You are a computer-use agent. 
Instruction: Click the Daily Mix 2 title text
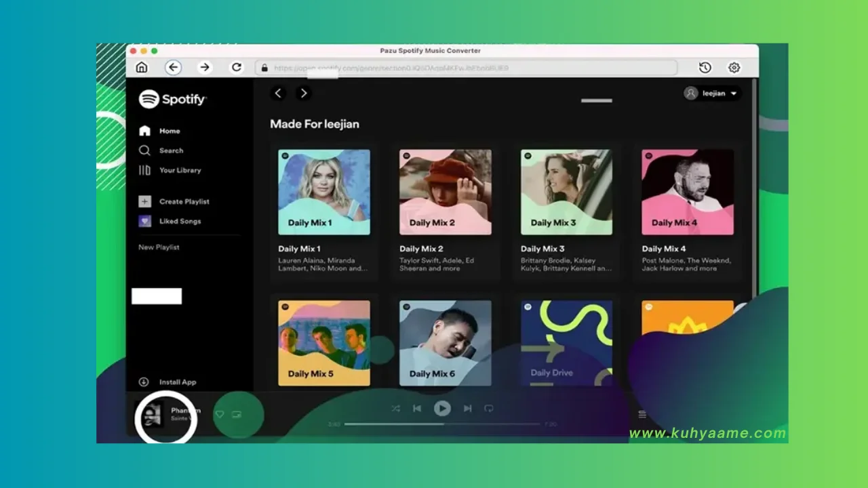[x=421, y=249]
